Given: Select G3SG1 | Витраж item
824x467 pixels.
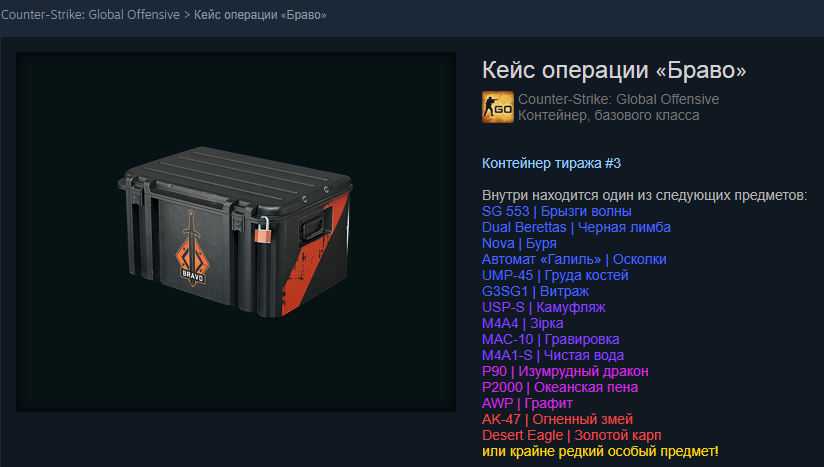Looking at the screenshot, I should click(535, 292).
